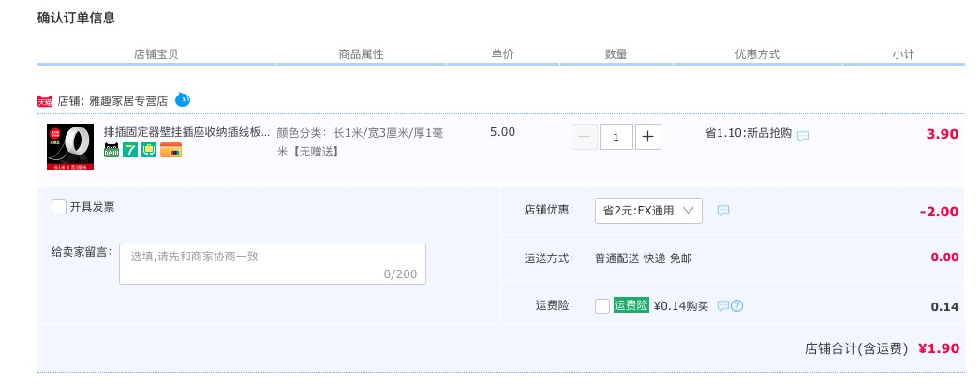Image resolution: width=980 pixels, height=384 pixels.
Task: Click the 0.14 insurance amount
Action: (x=944, y=306)
